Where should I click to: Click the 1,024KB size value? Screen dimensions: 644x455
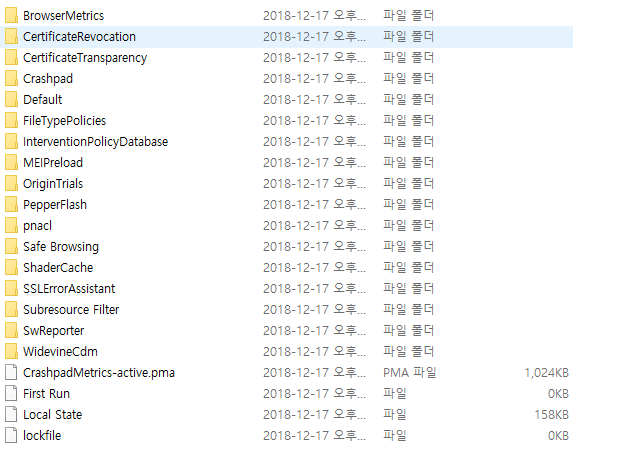[x=547, y=373]
